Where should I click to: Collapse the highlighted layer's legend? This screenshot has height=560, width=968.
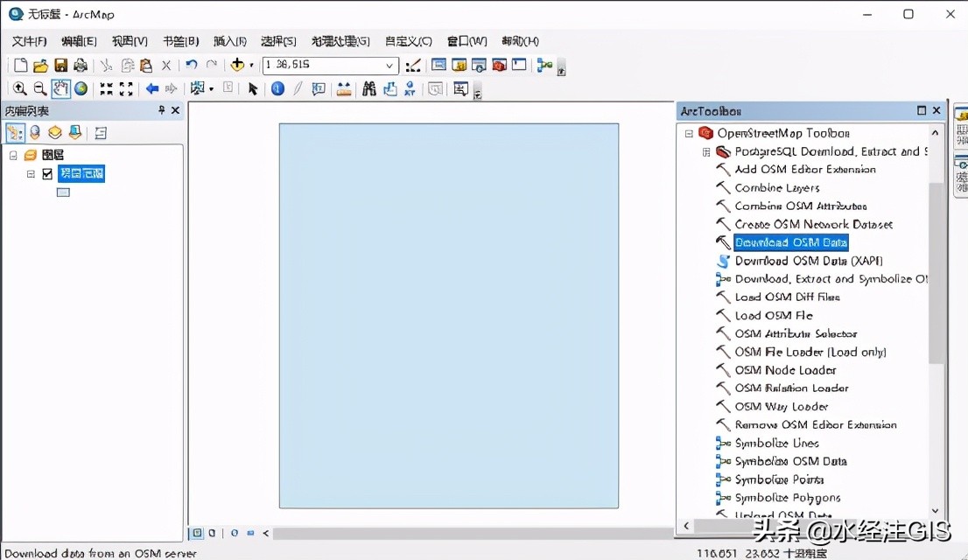pos(31,174)
